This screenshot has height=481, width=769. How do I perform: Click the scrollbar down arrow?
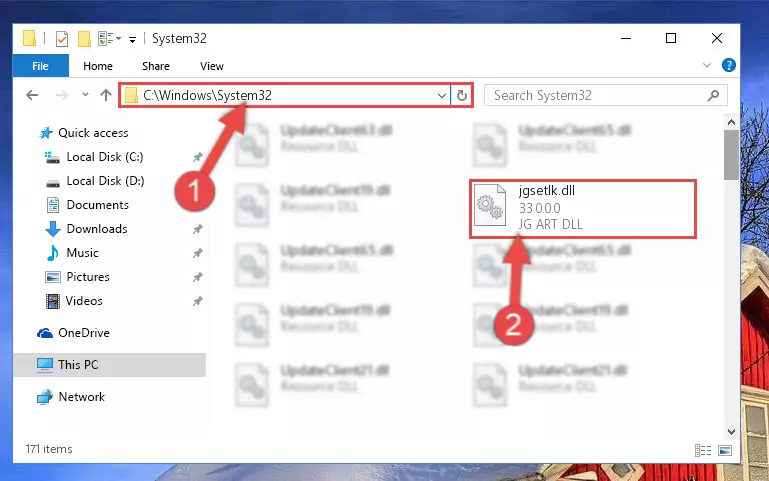pos(731,431)
